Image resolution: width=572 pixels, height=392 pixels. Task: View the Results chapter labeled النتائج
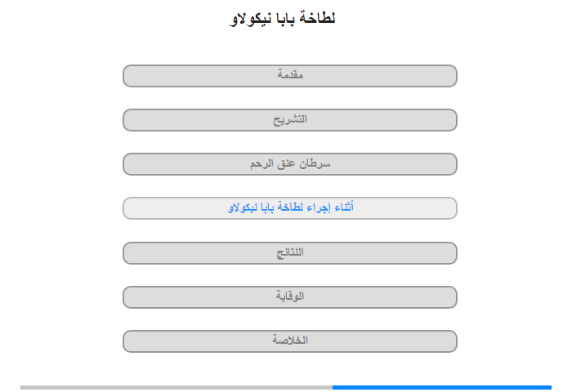[289, 253]
